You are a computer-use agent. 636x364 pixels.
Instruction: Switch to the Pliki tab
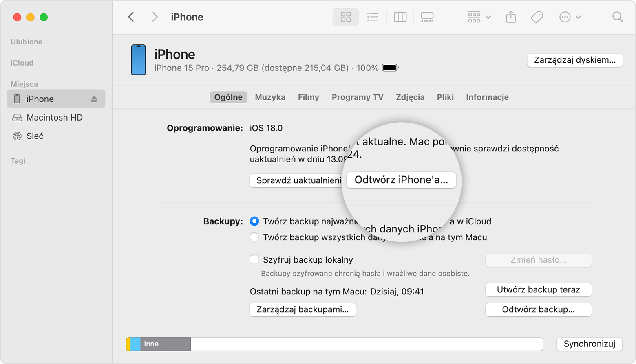pos(445,97)
